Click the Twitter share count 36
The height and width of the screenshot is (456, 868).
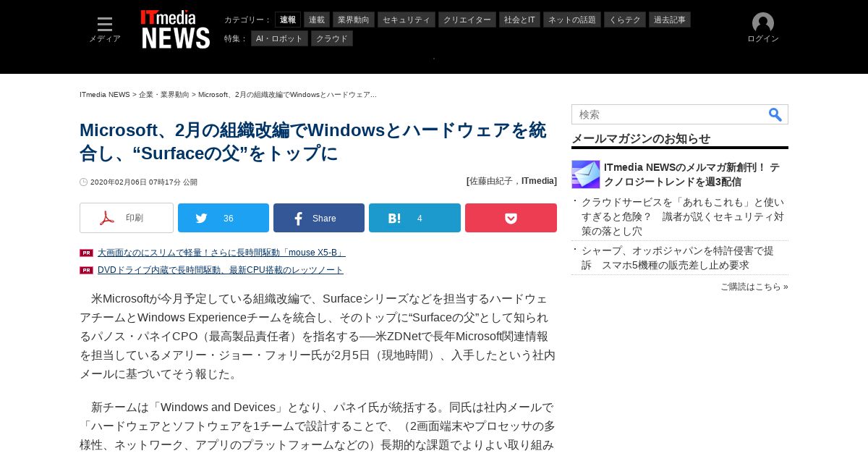click(x=229, y=219)
